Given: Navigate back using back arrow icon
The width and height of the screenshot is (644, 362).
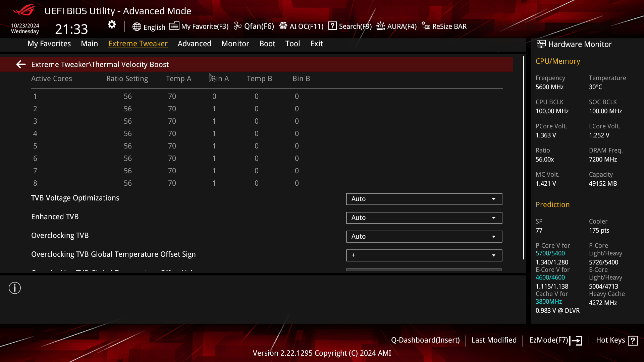Looking at the screenshot, I should point(21,65).
